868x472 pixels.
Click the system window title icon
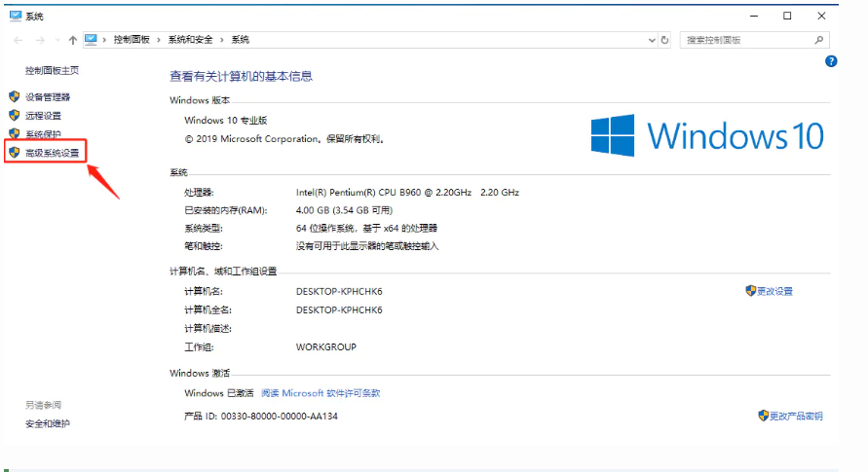pyautogui.click(x=16, y=16)
